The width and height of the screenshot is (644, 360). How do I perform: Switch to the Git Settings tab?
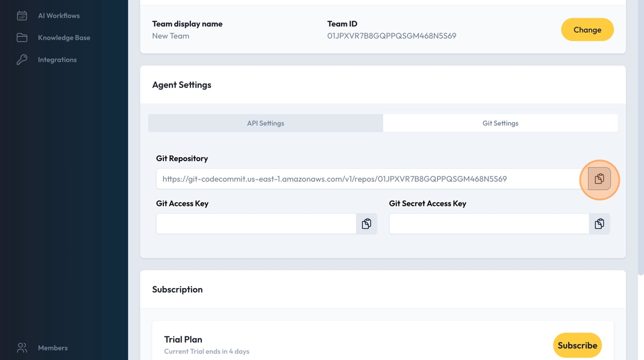click(x=500, y=123)
